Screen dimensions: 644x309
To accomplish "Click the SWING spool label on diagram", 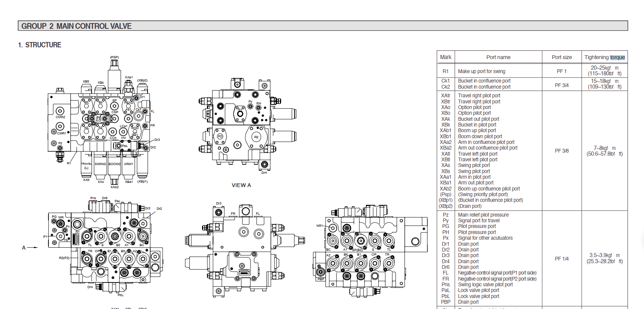I will (x=100, y=164).
